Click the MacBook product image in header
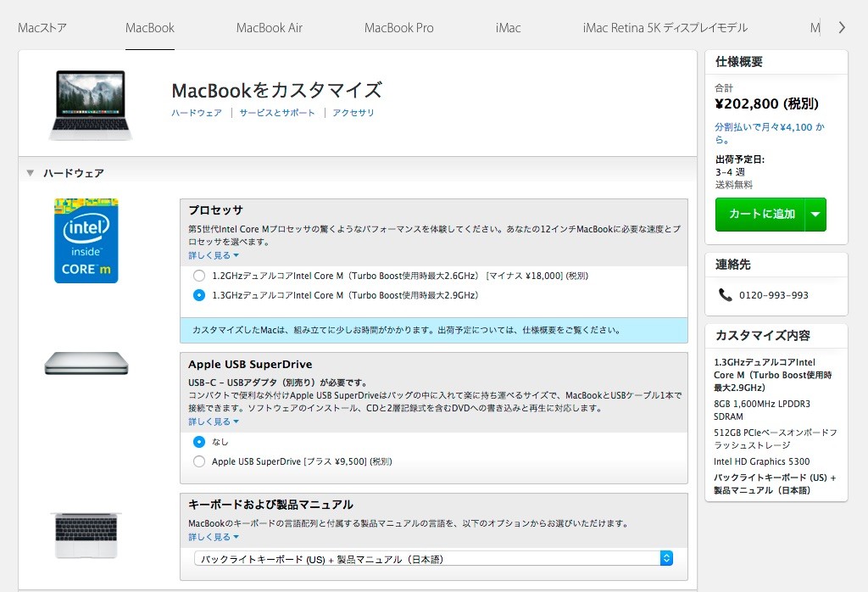Image resolution: width=868 pixels, height=592 pixels. [91, 104]
